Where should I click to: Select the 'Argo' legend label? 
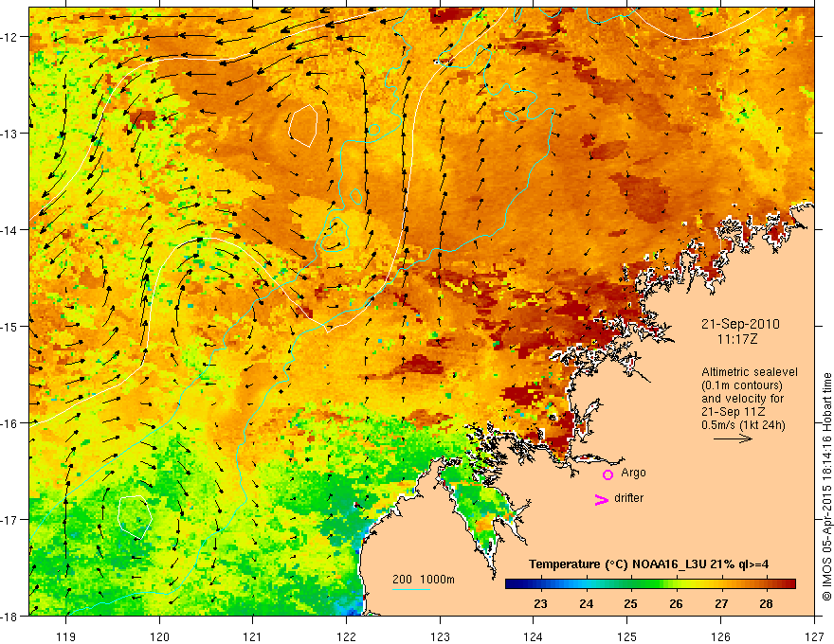click(x=633, y=473)
